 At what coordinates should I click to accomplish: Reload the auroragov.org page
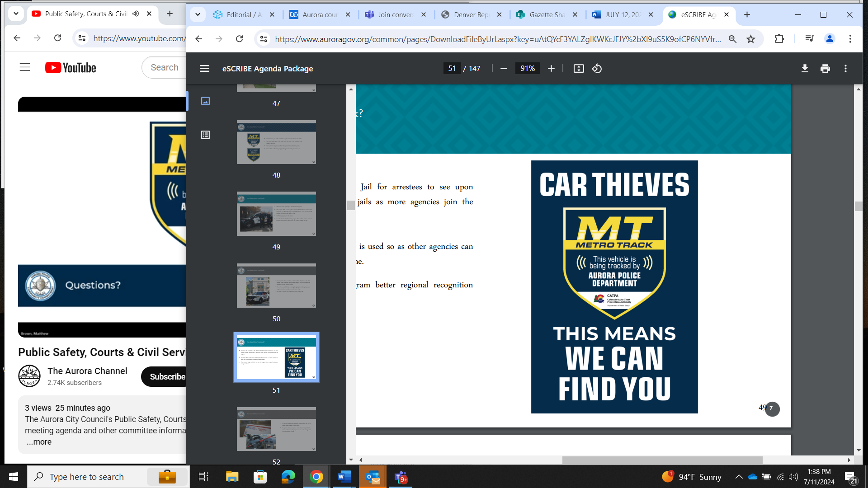tap(239, 39)
